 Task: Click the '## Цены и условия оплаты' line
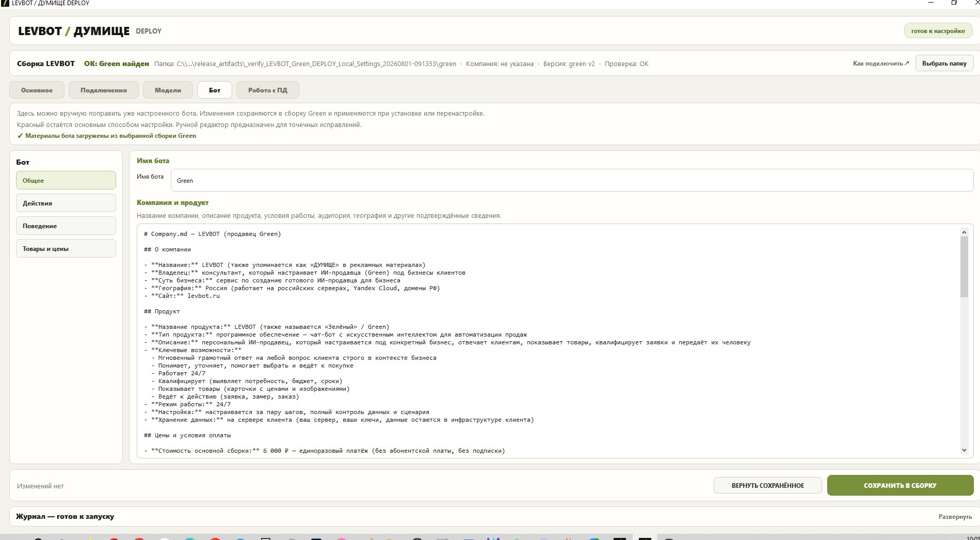coord(187,435)
